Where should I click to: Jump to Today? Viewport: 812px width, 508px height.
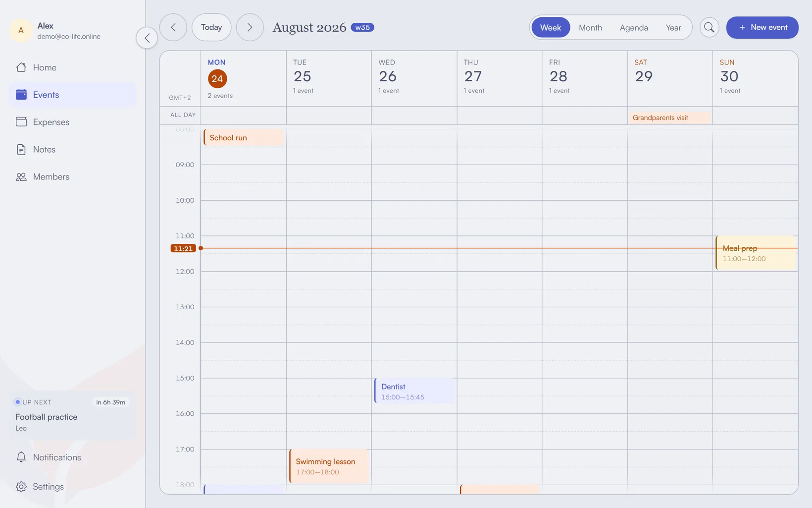pos(211,27)
